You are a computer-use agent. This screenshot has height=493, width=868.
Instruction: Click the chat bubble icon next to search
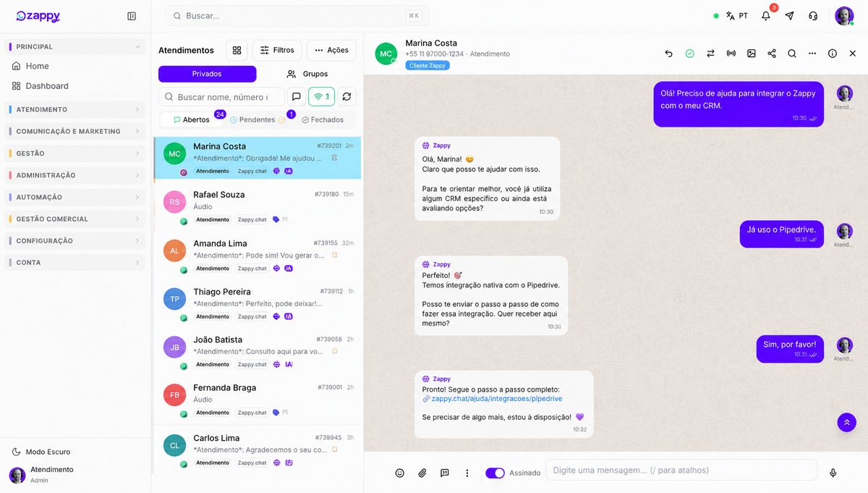[x=296, y=97]
